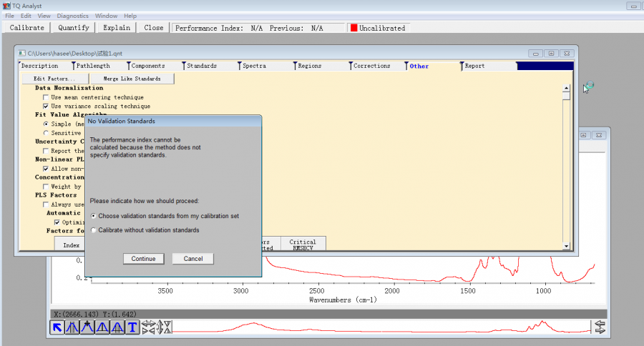The height and width of the screenshot is (346, 644).
Task: Toggle the Allow non-linear PLS checkbox
Action: pos(46,169)
